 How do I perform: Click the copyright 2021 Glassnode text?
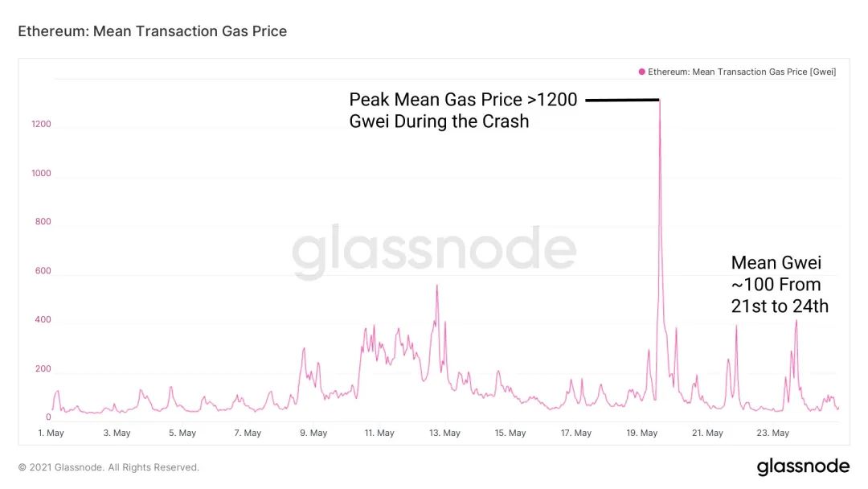tap(108, 467)
